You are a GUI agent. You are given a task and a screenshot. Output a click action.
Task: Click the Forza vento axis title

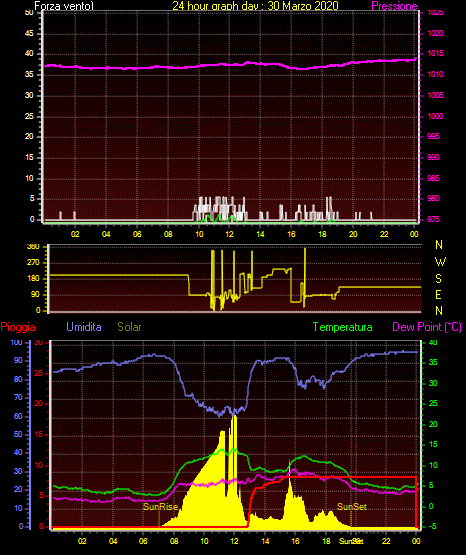(59, 6)
